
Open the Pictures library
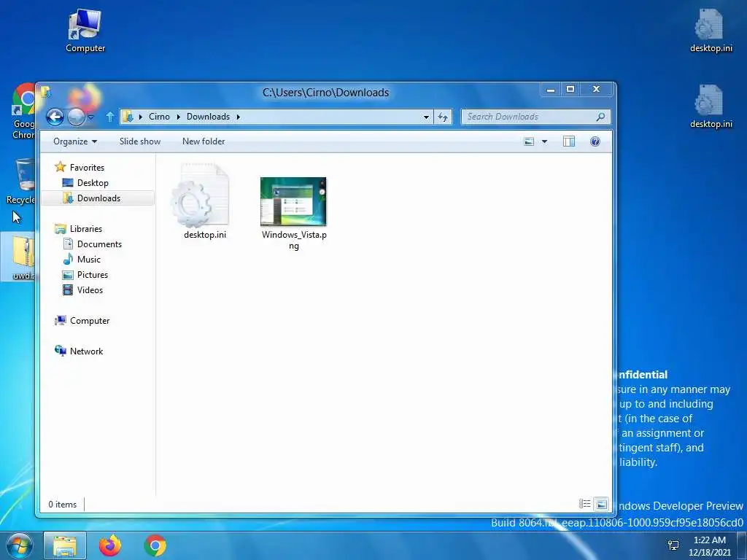pyautogui.click(x=93, y=275)
